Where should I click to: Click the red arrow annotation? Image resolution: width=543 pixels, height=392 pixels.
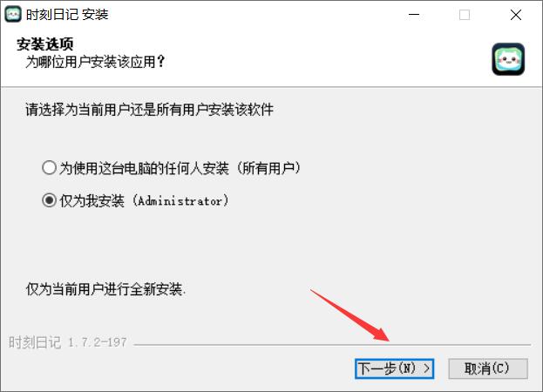coord(350,315)
